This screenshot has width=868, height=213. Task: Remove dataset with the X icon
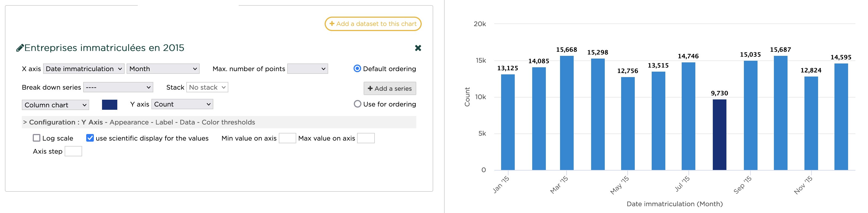(x=418, y=48)
